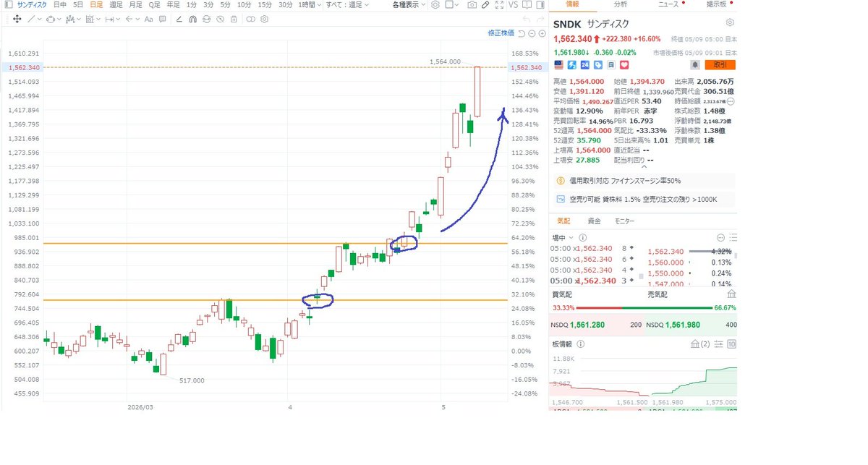The image size is (868, 465).
Task: Switch to the 資金 tab
Action: [x=594, y=221]
